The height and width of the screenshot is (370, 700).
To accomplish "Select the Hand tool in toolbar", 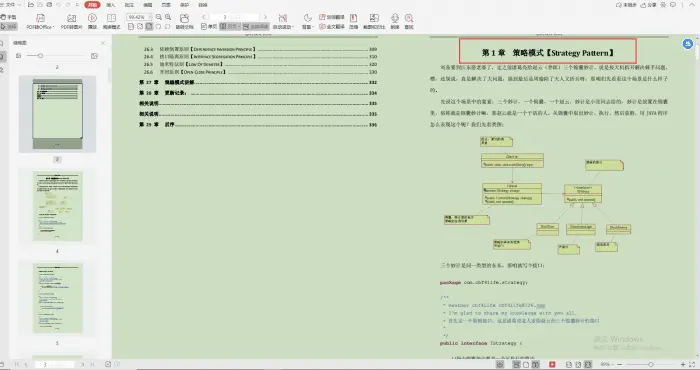I will coord(9,17).
